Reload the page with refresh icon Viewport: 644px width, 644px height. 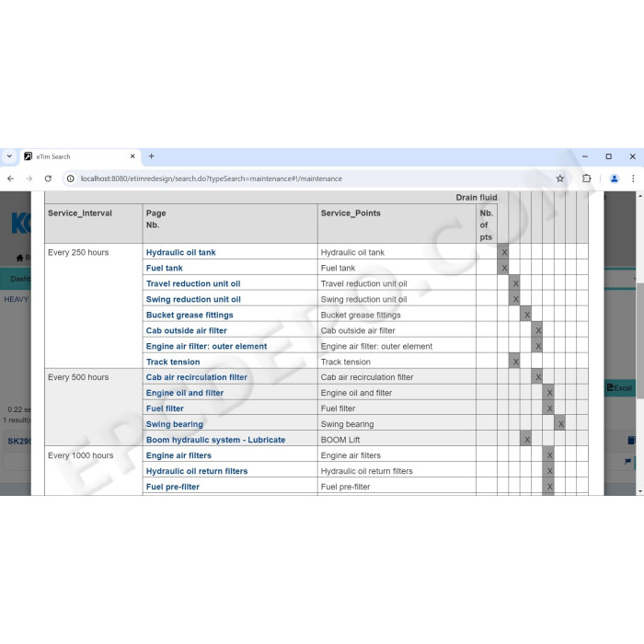tap(48, 178)
